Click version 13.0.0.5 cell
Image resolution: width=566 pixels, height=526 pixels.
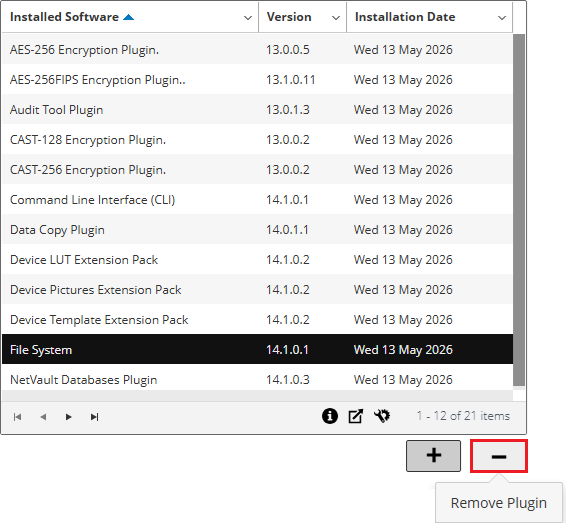pyautogui.click(x=288, y=49)
